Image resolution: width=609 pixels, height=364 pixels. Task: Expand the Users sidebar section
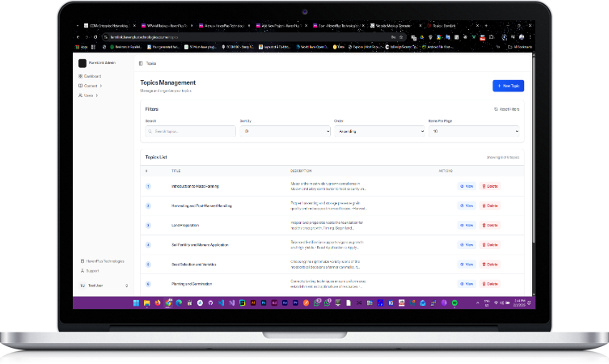tap(88, 95)
